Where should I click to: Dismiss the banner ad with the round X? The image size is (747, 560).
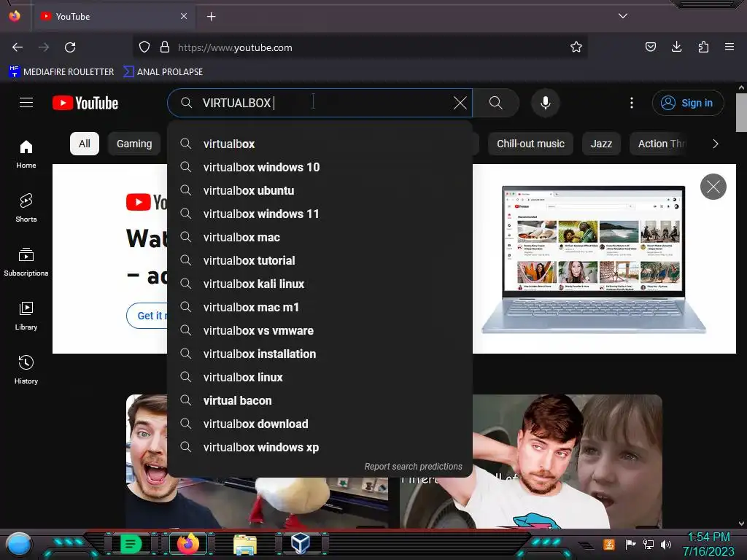713,187
